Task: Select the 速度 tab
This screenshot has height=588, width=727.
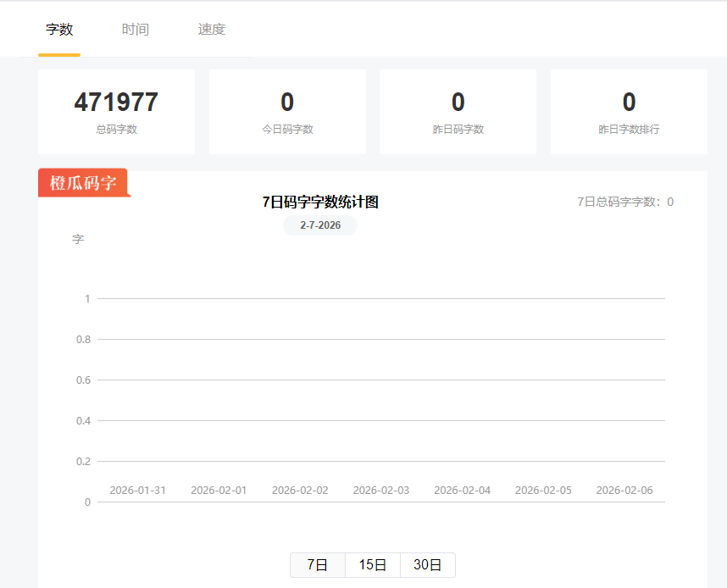Action: 212,30
